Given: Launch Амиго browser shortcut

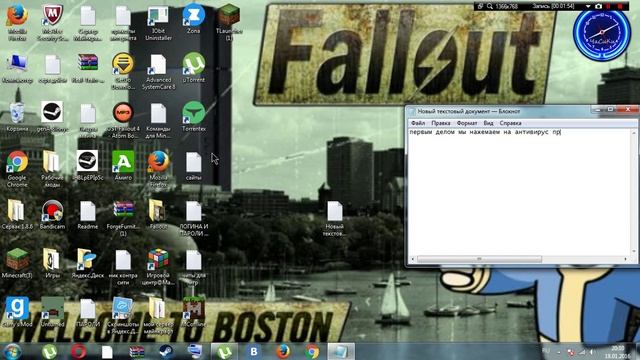Looking at the screenshot, I should click(123, 162).
